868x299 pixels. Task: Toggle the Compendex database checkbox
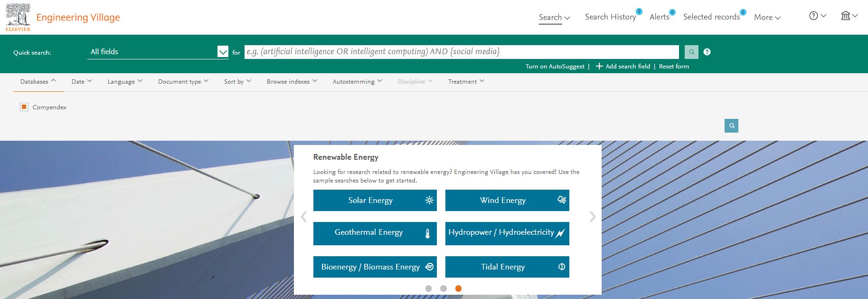tap(24, 107)
